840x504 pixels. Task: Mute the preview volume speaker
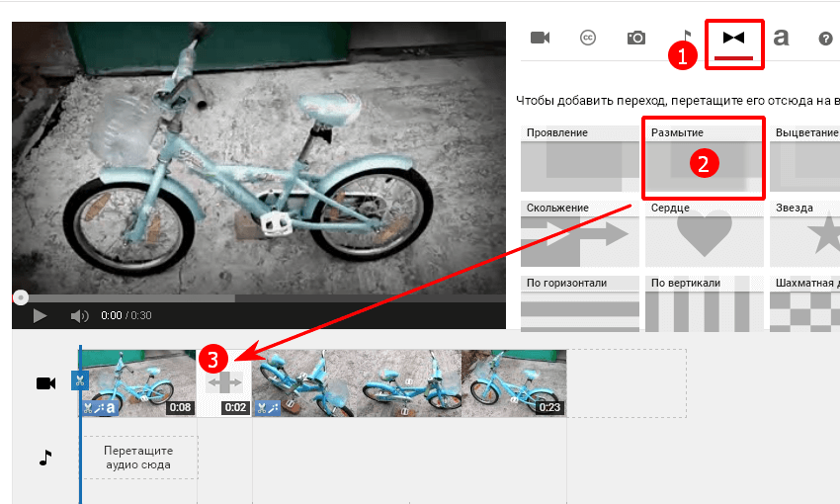click(x=79, y=316)
